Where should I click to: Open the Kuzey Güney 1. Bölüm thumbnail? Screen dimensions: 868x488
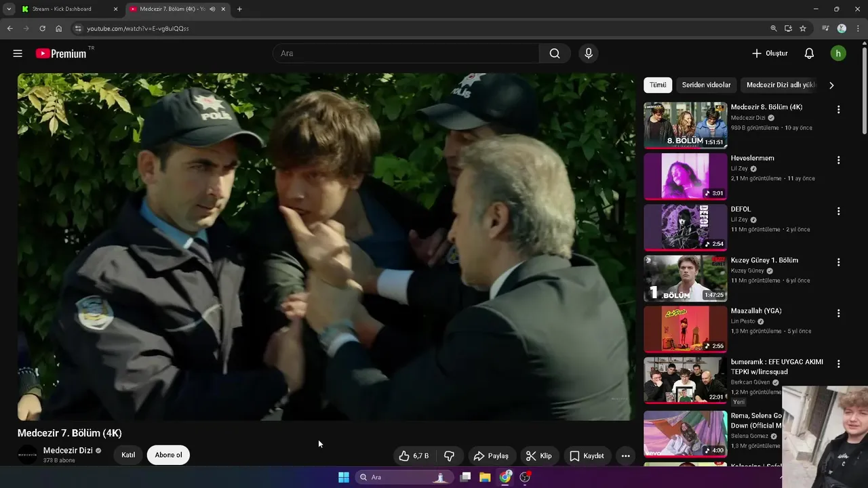point(685,278)
